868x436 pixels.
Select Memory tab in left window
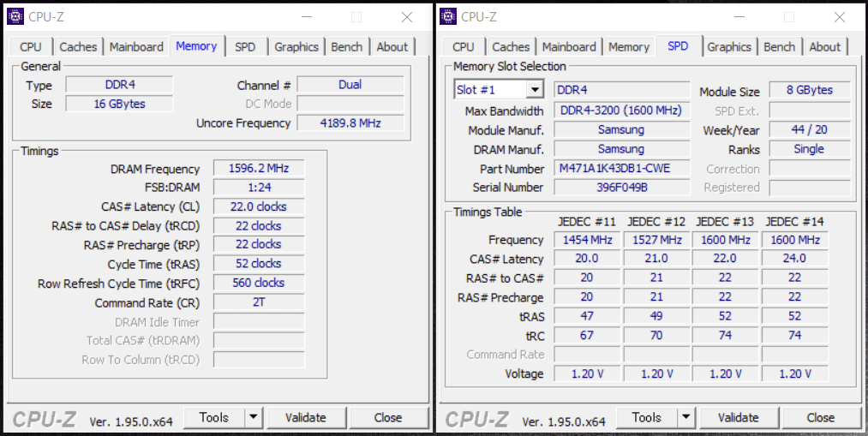[x=196, y=46]
